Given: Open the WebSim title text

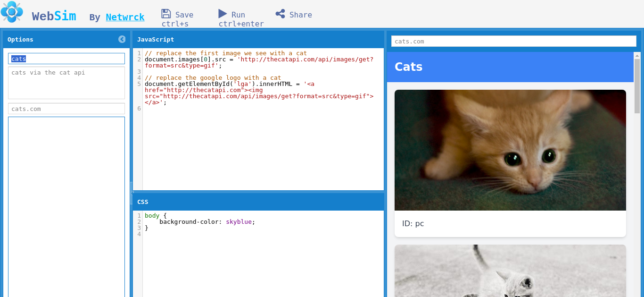Looking at the screenshot, I should click(54, 16).
